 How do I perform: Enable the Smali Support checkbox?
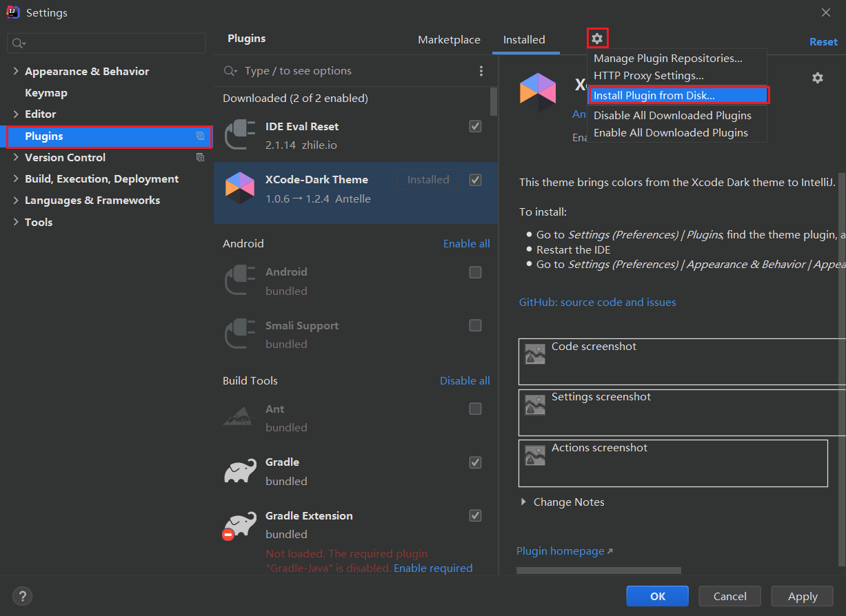point(475,325)
